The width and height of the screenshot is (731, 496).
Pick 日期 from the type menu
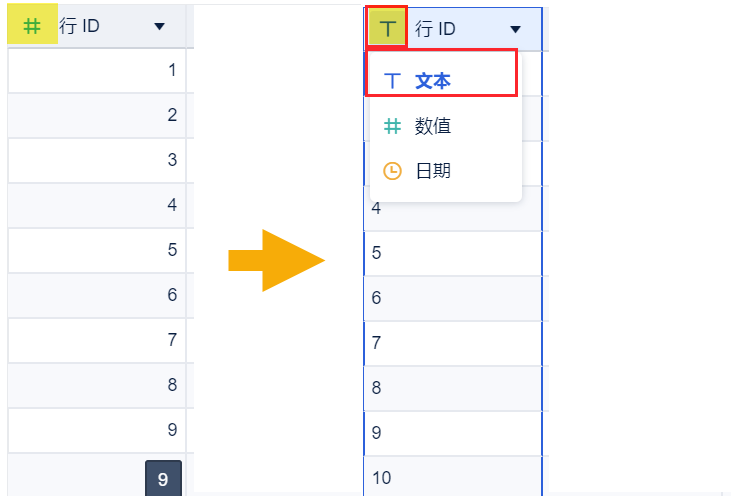point(433,171)
